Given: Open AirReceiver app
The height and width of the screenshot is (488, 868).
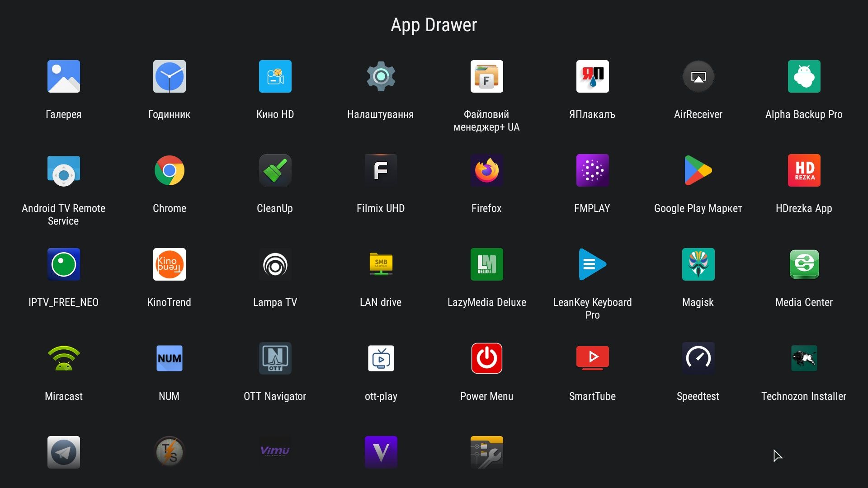Looking at the screenshot, I should coord(698,76).
